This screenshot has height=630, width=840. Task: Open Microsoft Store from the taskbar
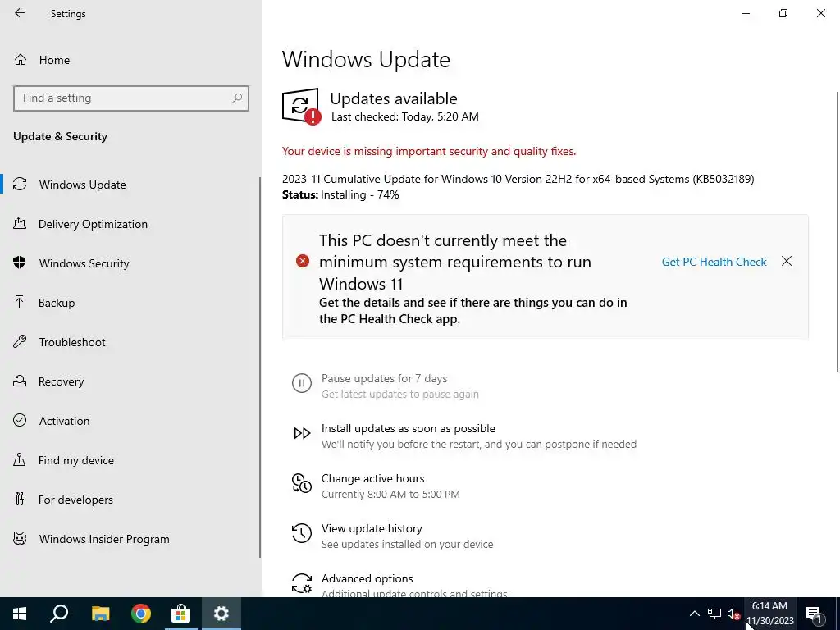pyautogui.click(x=181, y=614)
